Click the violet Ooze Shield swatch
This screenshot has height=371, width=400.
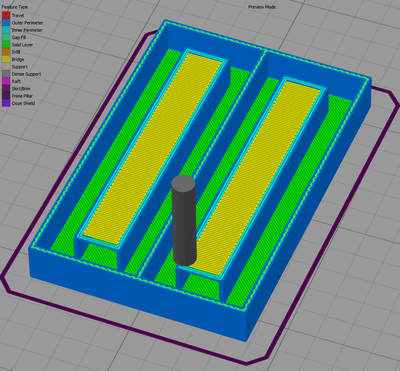coord(6,103)
